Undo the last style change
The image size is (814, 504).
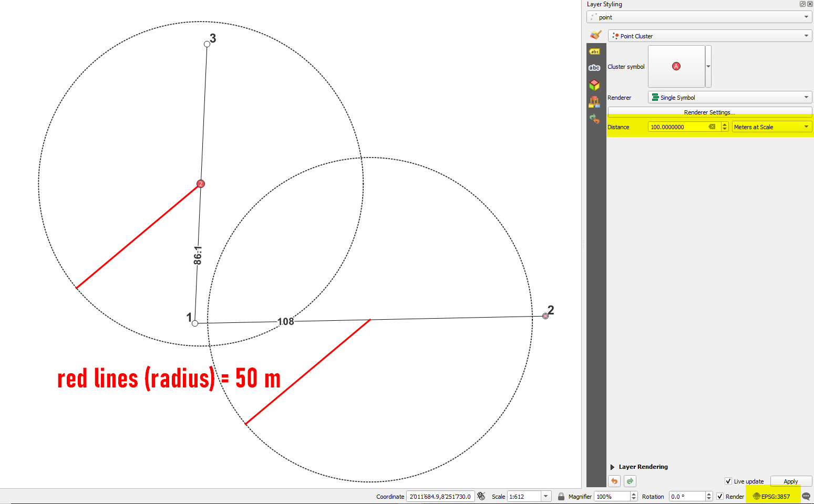pos(614,481)
